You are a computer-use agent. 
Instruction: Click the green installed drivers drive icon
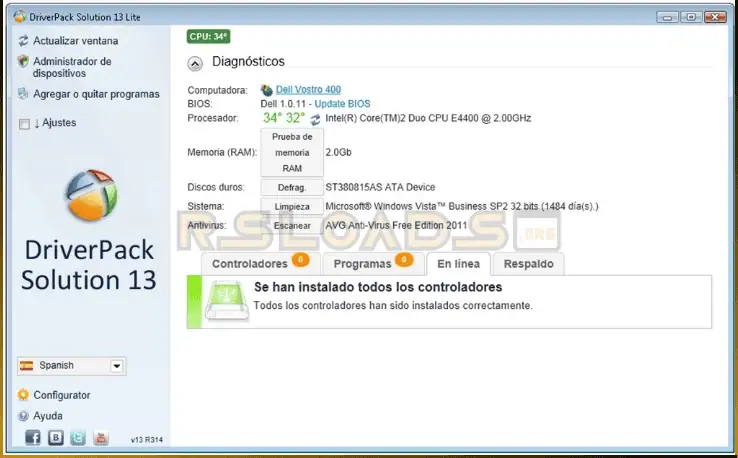(227, 301)
